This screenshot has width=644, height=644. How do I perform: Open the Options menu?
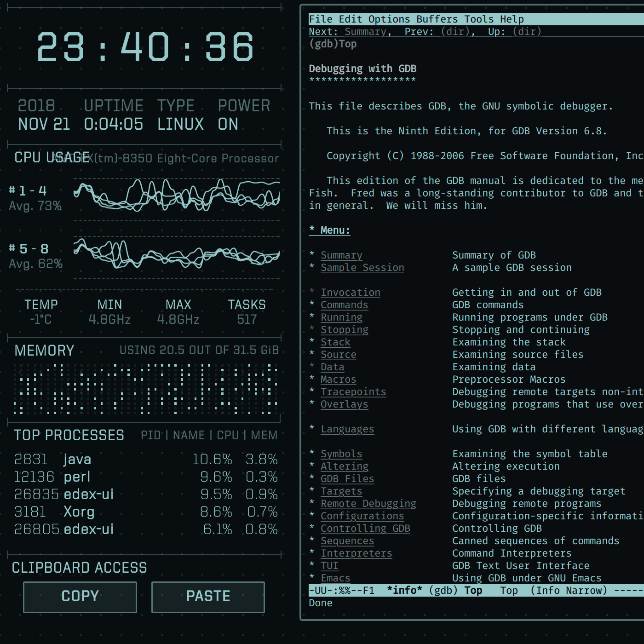389,19
